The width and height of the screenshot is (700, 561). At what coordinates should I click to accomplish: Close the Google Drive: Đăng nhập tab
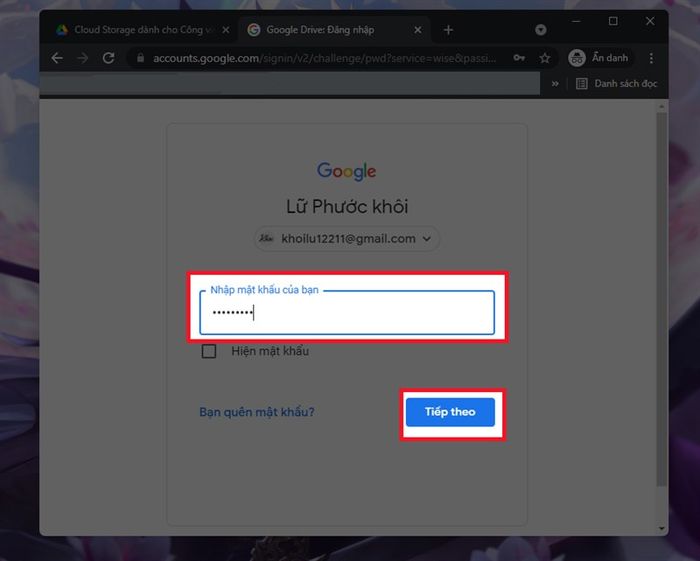click(419, 30)
